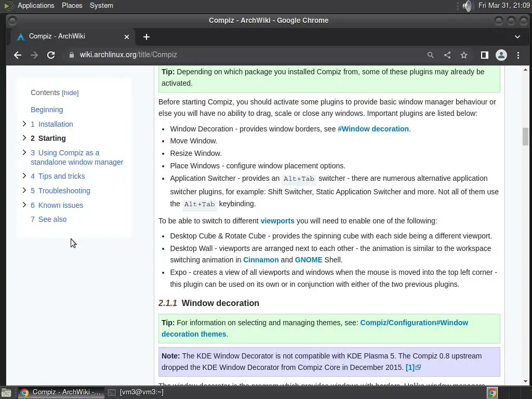The height and width of the screenshot is (399, 532).
Task: Open a new browser tab
Action: pyautogui.click(x=146, y=37)
